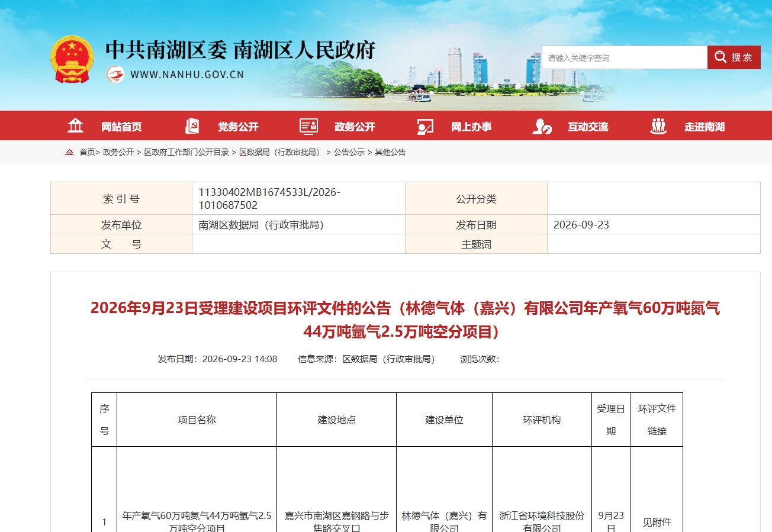The width and height of the screenshot is (772, 532).
Task: Click the 浏览次数 text
Action: pos(480,359)
